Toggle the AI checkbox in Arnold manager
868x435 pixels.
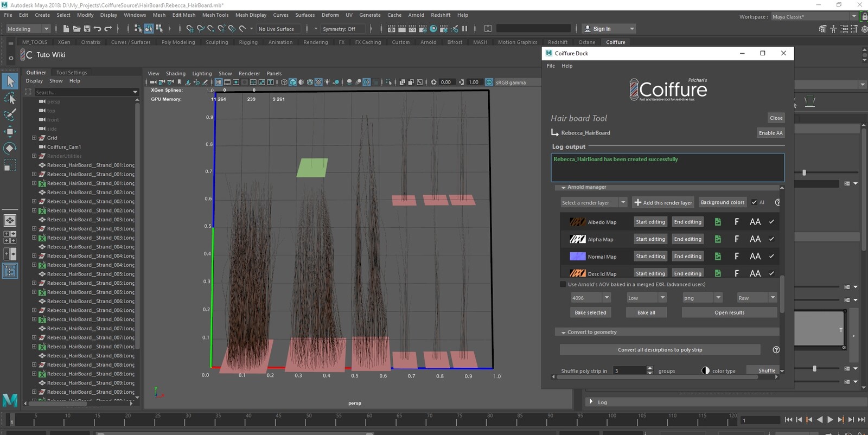[x=754, y=202]
